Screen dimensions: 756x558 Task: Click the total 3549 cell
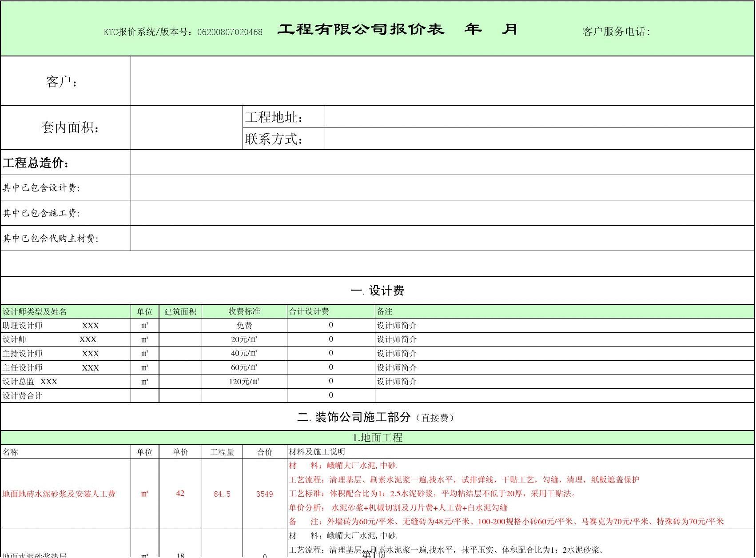pos(265,494)
